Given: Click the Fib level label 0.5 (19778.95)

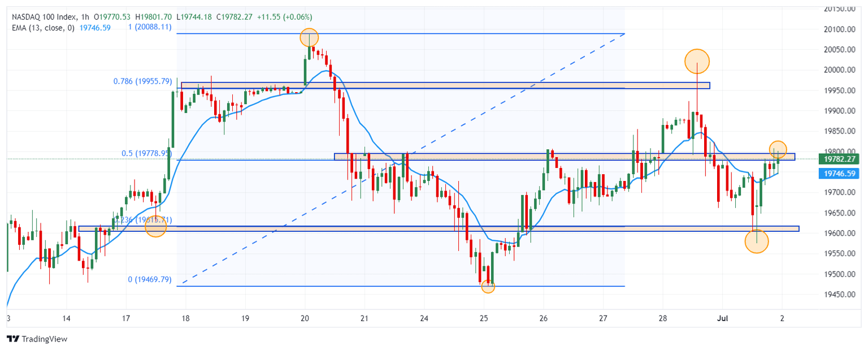Looking at the screenshot, I should point(147,153).
